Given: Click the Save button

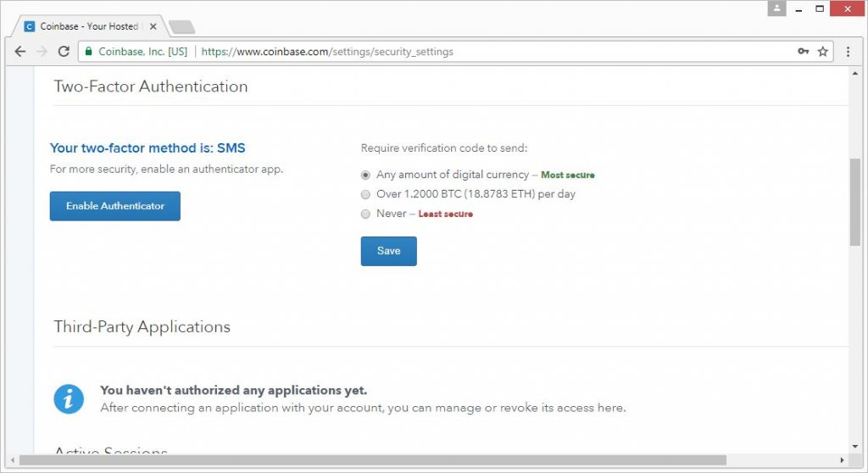Looking at the screenshot, I should pos(388,251).
